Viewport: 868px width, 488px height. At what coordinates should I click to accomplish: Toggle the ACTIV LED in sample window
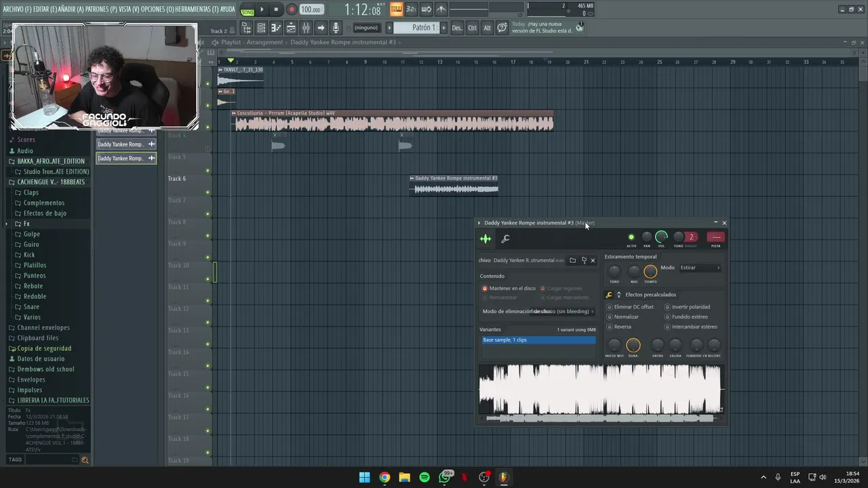pos(631,237)
